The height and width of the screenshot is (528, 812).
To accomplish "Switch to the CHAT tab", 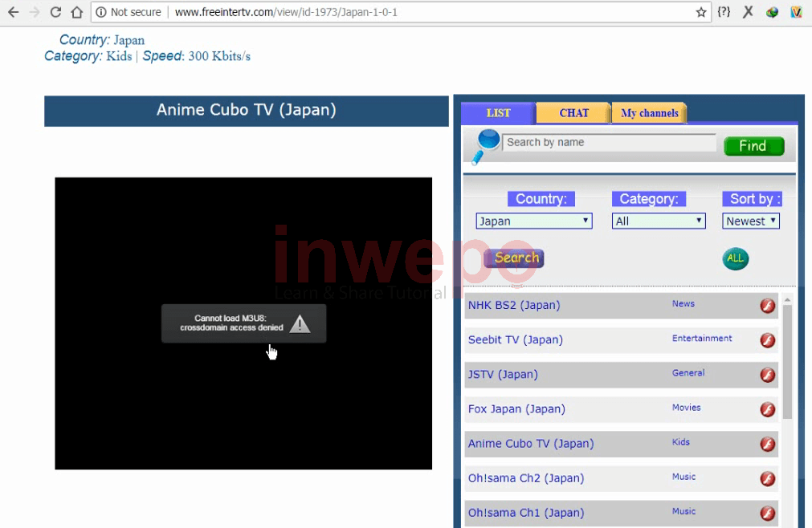I will tap(573, 113).
